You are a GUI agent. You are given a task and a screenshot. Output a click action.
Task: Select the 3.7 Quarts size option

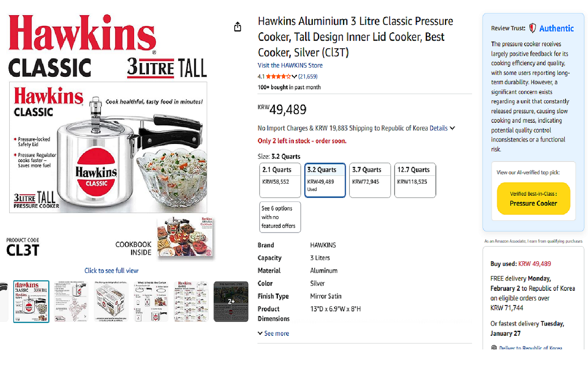coord(370,180)
